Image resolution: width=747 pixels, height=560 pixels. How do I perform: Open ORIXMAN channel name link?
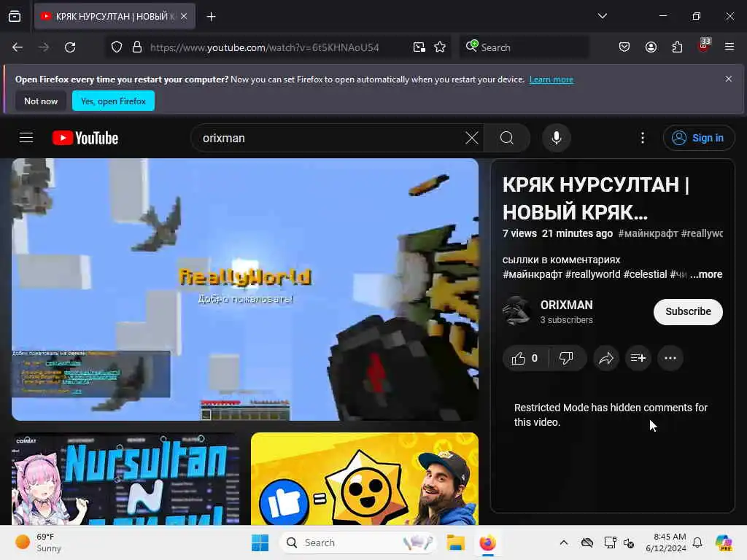(x=566, y=306)
